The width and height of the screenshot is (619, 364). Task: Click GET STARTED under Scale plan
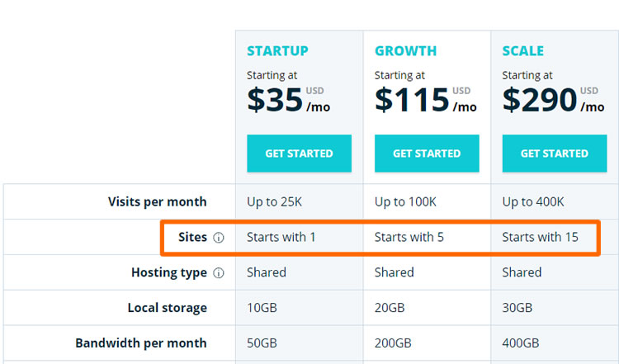555,154
